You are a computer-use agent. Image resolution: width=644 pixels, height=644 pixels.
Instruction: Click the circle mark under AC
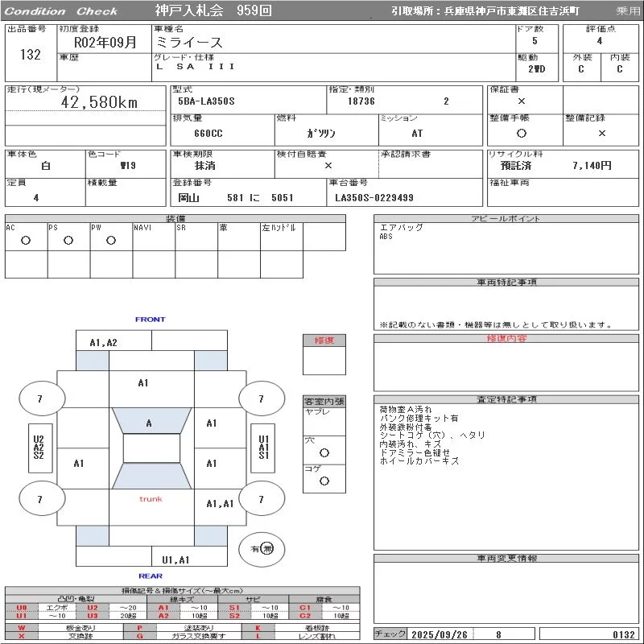[x=26, y=240]
